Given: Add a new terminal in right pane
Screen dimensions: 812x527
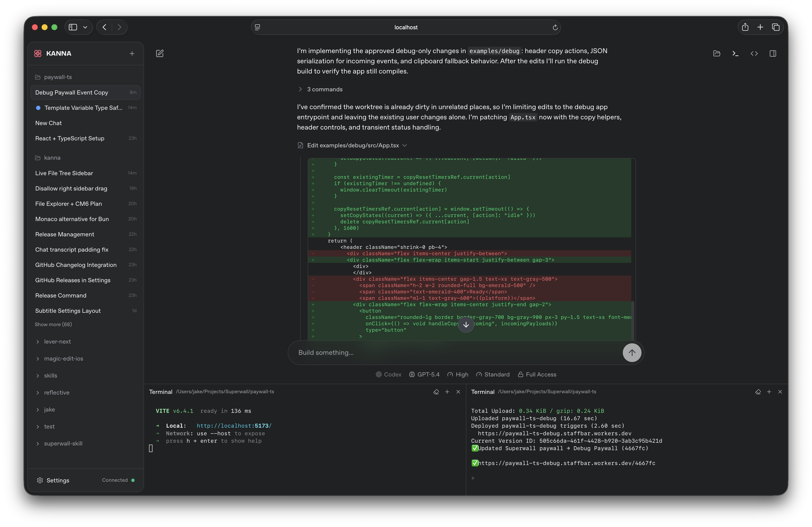Looking at the screenshot, I should (x=769, y=392).
